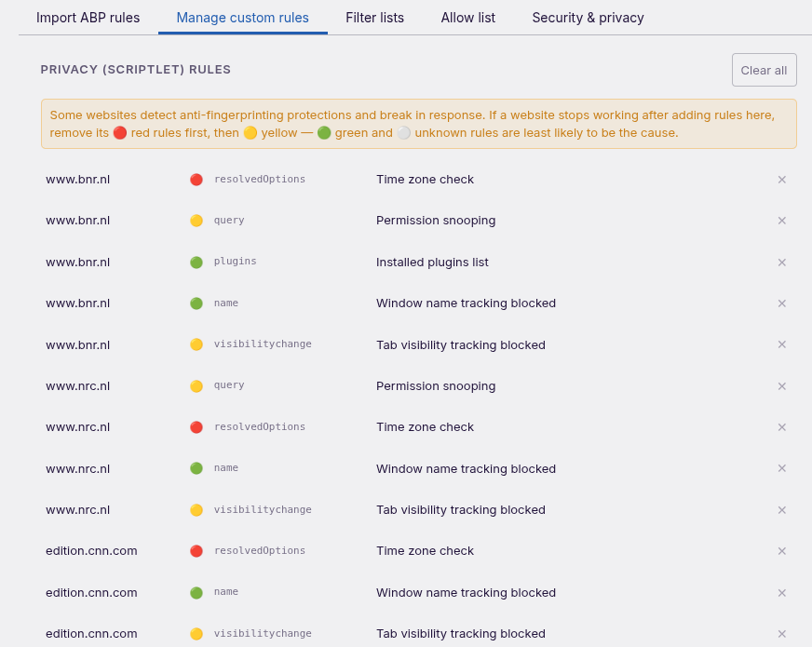Click the Clear all button
812x647 pixels.
764,70
